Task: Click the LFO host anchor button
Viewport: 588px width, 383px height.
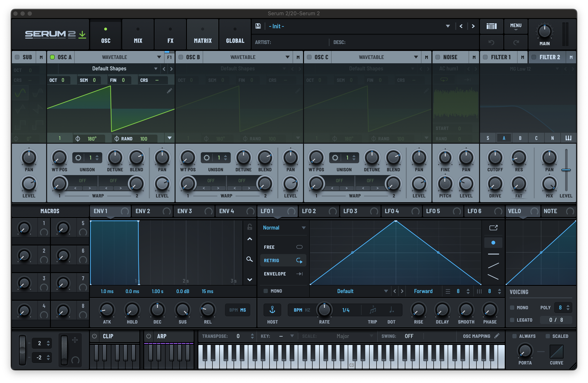Action: [x=272, y=310]
